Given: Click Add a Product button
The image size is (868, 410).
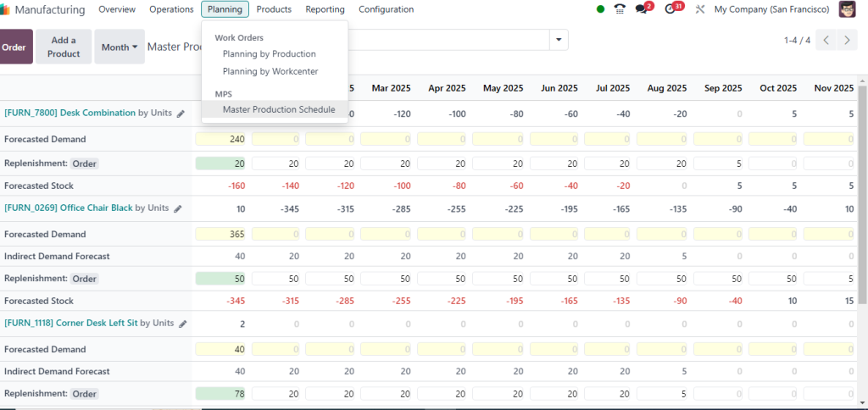Looking at the screenshot, I should click(x=64, y=47).
